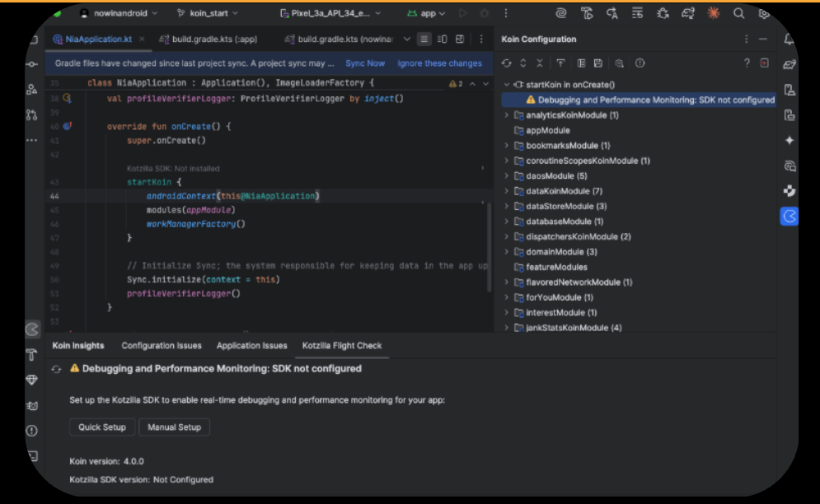The image size is (820, 504).
Task: Open Gradle elephant icon in right sidebar
Action: (x=790, y=64)
